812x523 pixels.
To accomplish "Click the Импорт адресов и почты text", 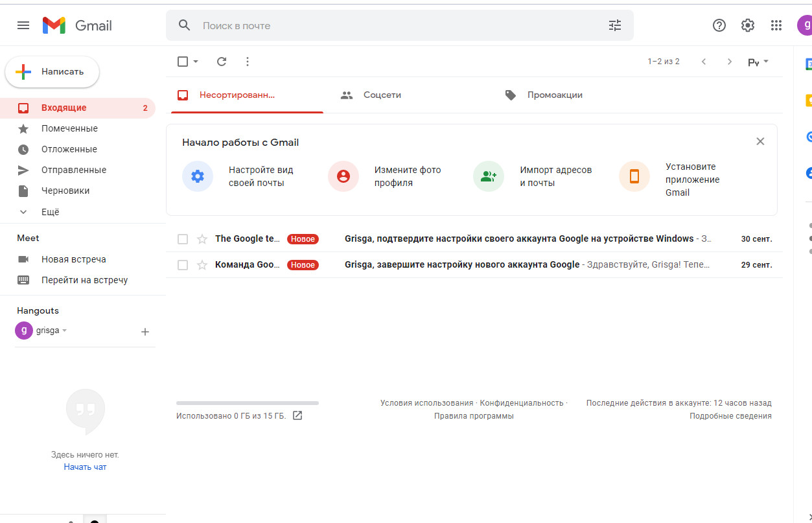I will pyautogui.click(x=556, y=176).
